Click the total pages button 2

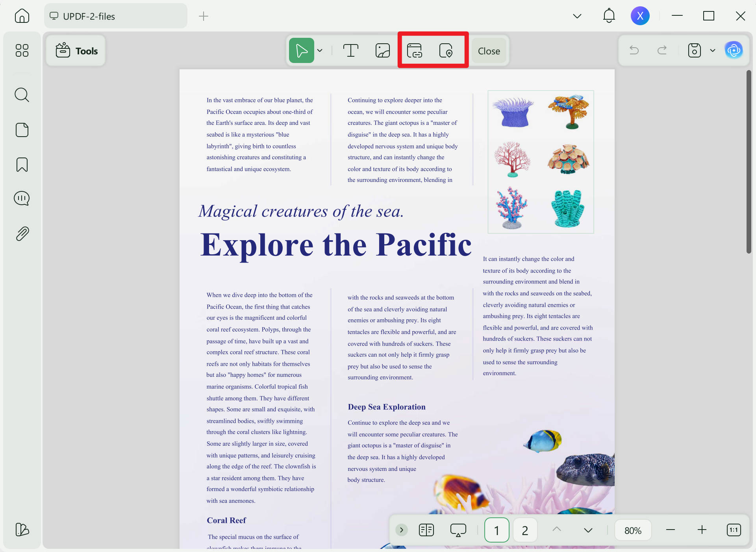tap(525, 530)
